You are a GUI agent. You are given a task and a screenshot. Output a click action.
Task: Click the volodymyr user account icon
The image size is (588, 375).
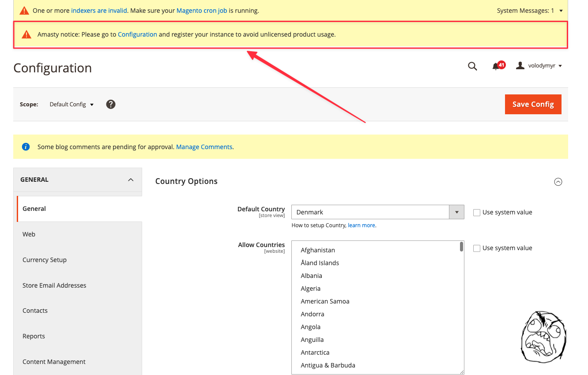pos(520,66)
